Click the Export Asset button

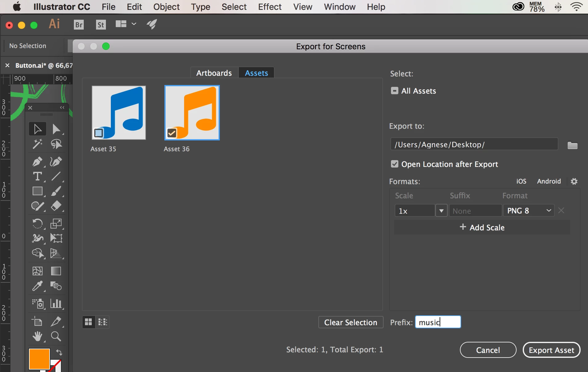[x=551, y=350]
